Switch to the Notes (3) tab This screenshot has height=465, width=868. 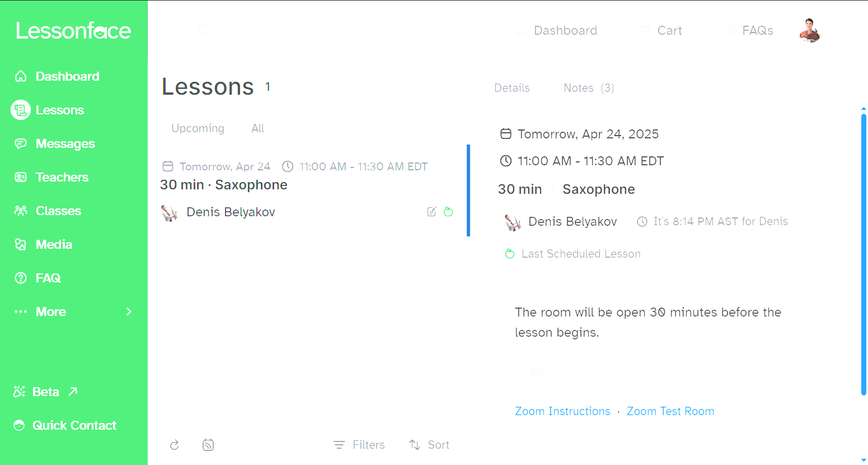(x=589, y=88)
